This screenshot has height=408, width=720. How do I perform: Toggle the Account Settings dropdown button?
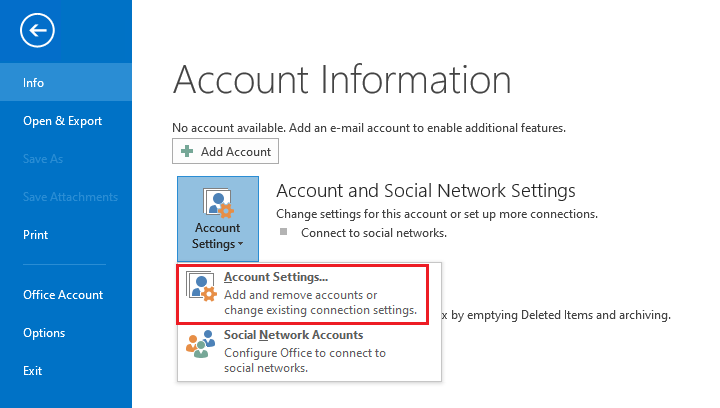pos(218,219)
